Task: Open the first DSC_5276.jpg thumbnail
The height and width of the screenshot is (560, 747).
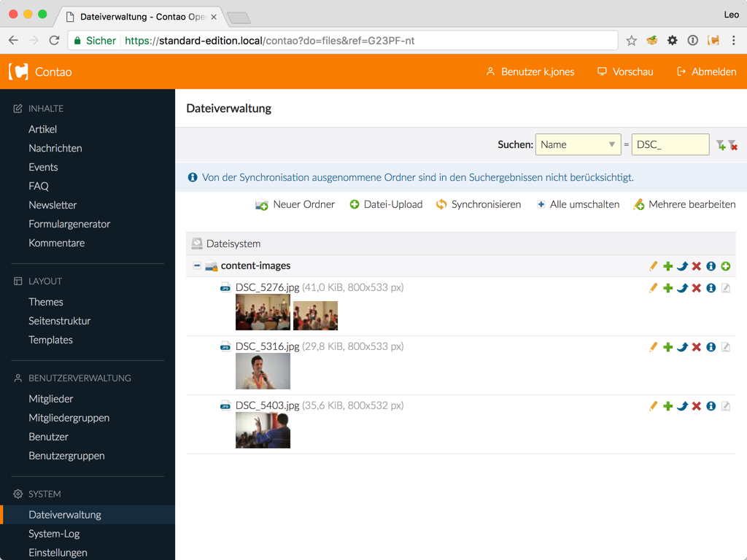Action: [263, 312]
